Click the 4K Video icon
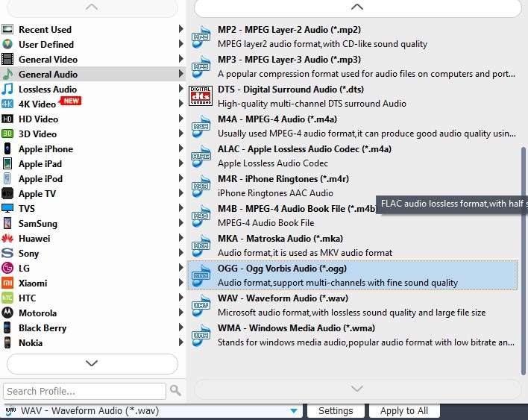This screenshot has height=420, width=528. coord(7,104)
